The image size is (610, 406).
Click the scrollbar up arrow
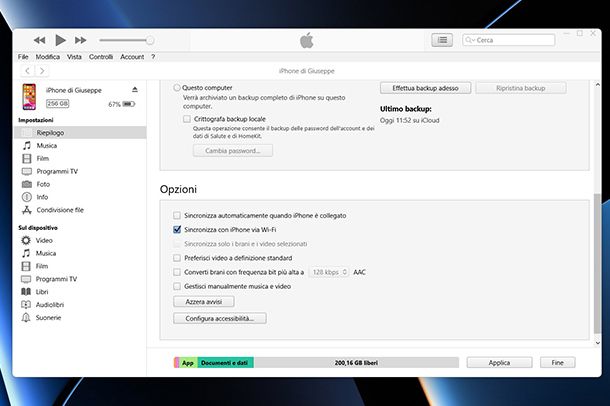(x=598, y=84)
